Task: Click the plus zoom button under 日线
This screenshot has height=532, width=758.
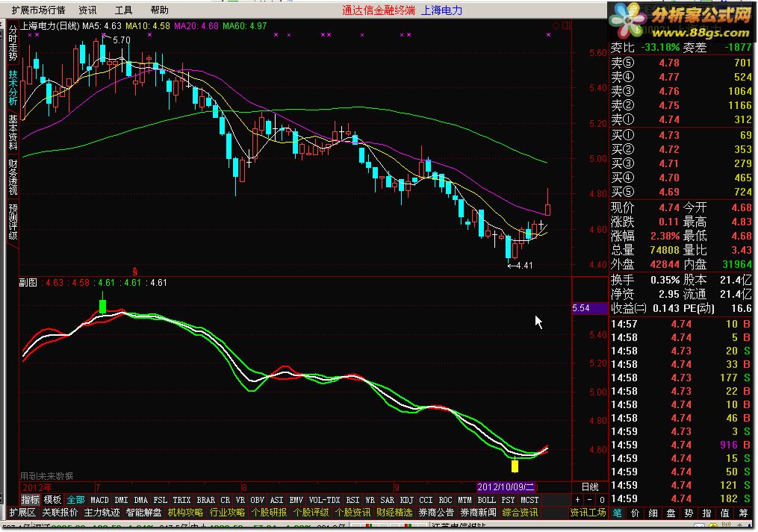Action: click(578, 500)
